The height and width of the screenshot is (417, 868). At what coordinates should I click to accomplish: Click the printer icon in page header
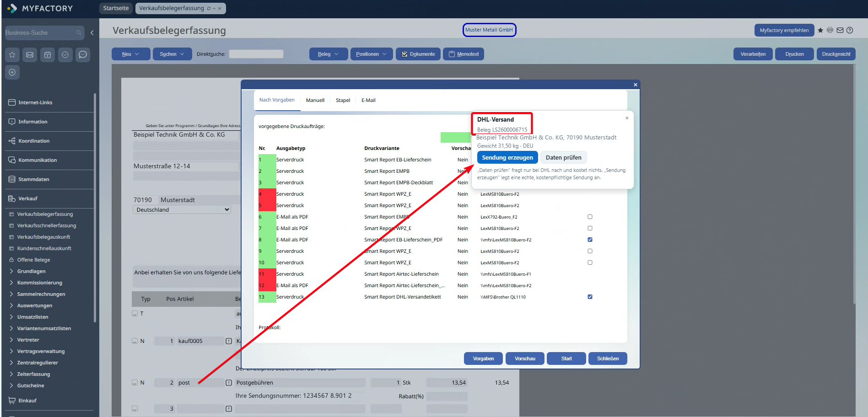pyautogui.click(x=830, y=30)
